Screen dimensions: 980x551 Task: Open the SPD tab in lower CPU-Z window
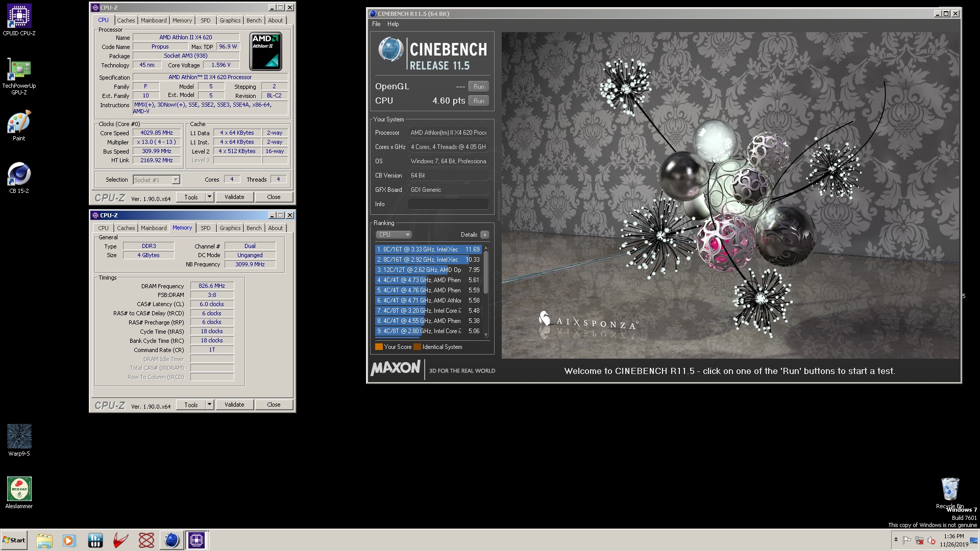tap(206, 228)
